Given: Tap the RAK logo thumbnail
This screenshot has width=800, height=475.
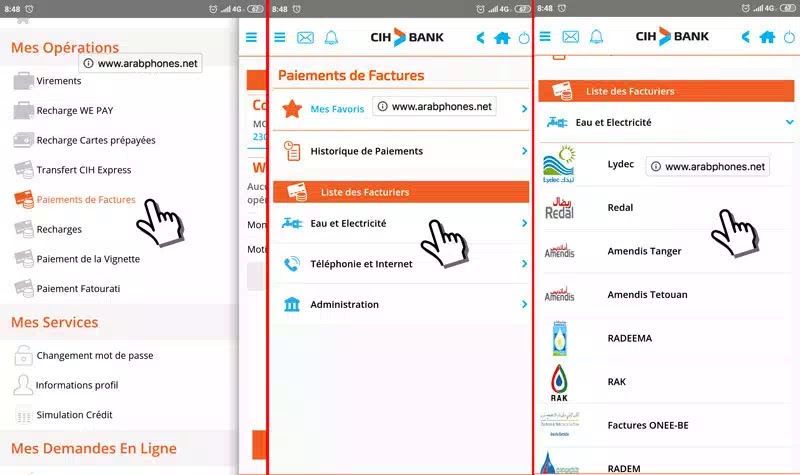Looking at the screenshot, I should tap(559, 383).
